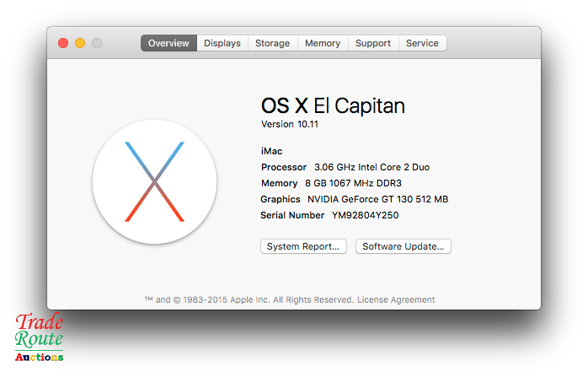Close the About This Mac window

(63, 43)
